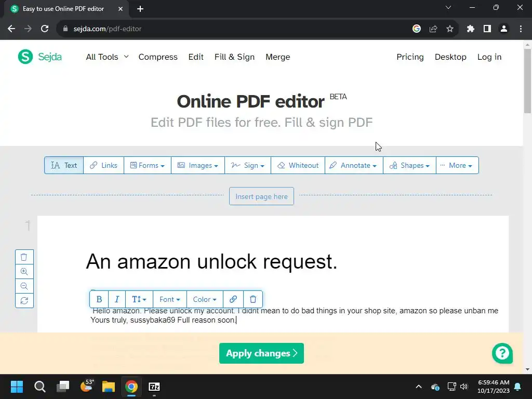This screenshot has height=399, width=532.
Task: Open the Pricing page
Action: pyautogui.click(x=410, y=57)
